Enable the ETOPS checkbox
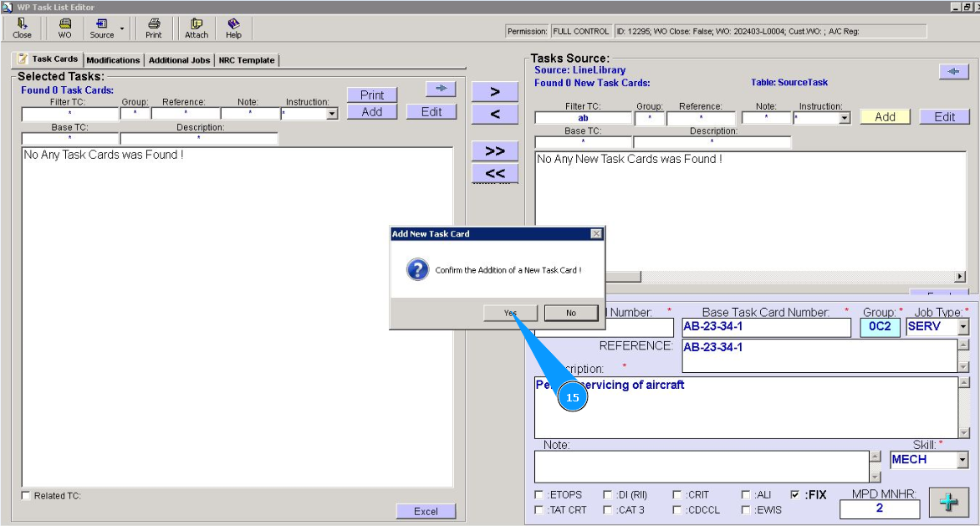This screenshot has height=526, width=980. click(x=539, y=495)
